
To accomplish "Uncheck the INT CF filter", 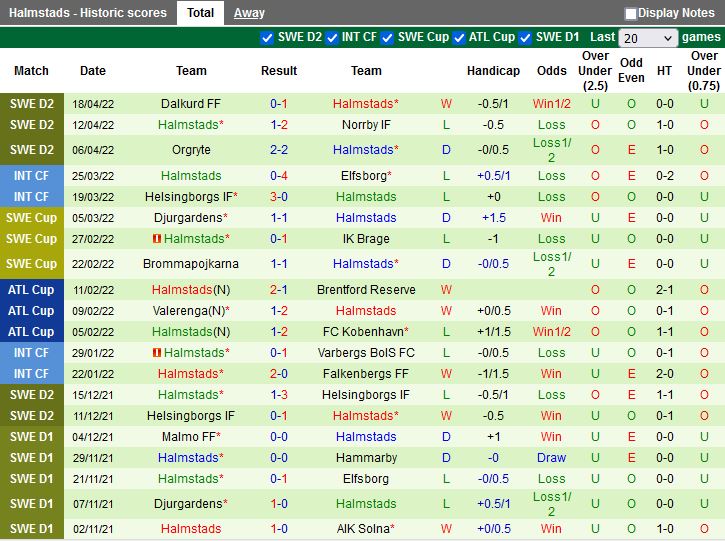I will coord(332,38).
